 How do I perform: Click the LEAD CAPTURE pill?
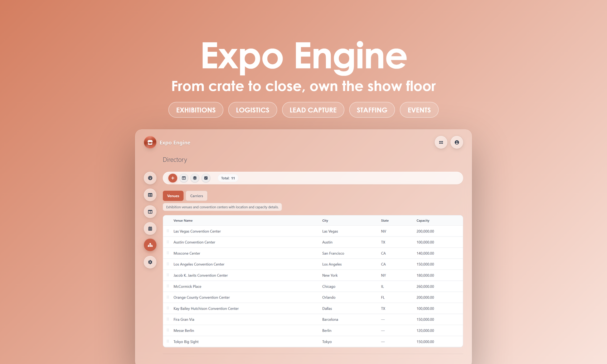pyautogui.click(x=313, y=110)
